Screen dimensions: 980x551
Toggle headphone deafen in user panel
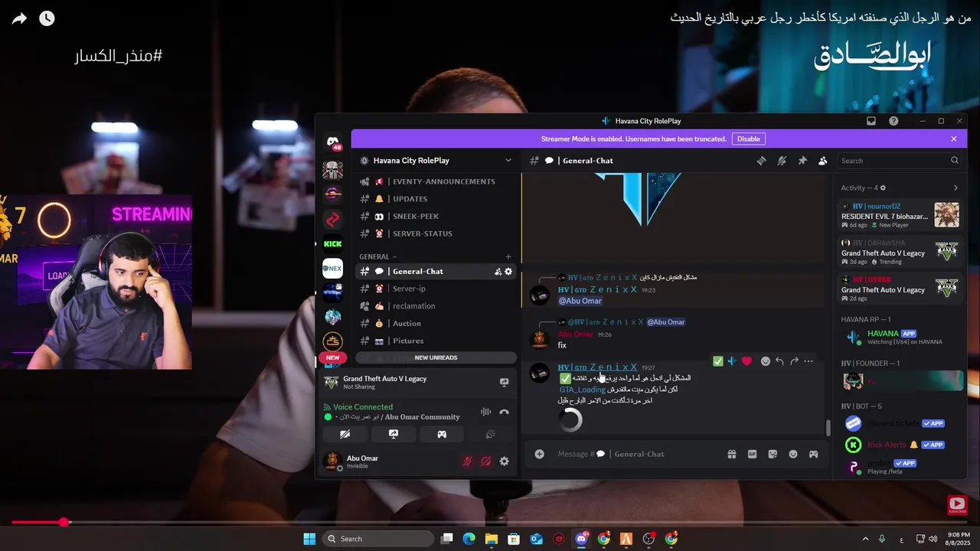485,461
